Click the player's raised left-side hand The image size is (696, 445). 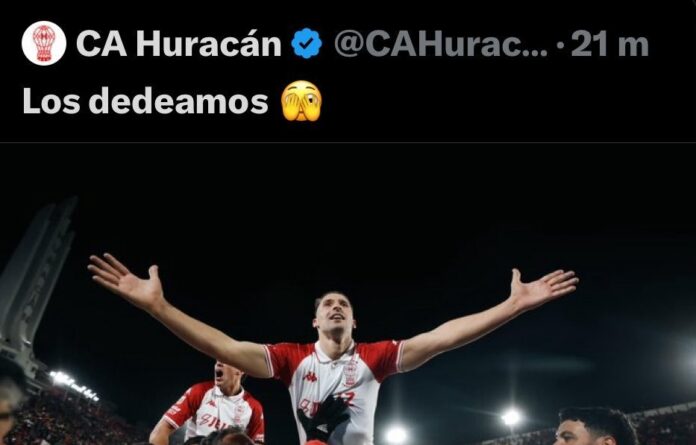click(124, 278)
